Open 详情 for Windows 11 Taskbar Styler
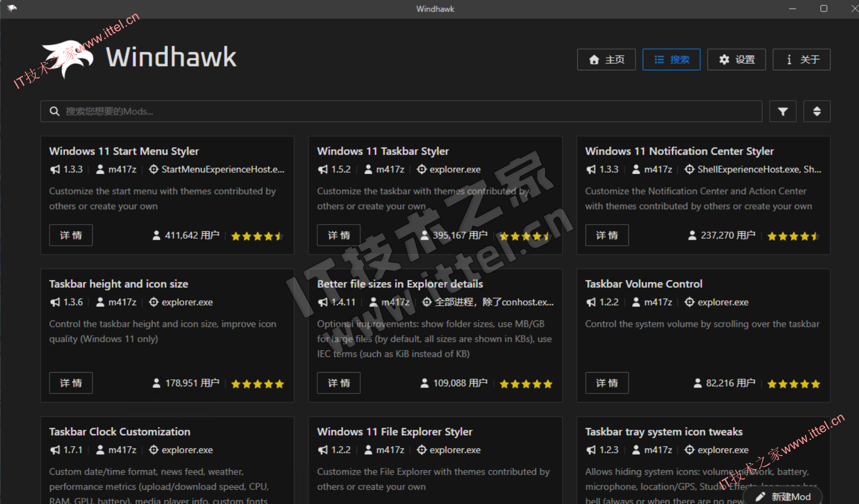This screenshot has width=859, height=504. (338, 235)
